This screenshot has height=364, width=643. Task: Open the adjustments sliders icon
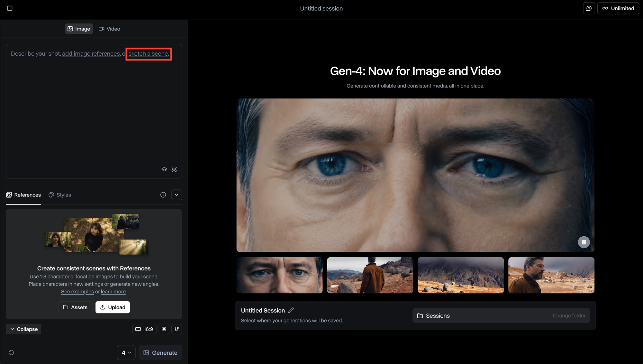177,329
